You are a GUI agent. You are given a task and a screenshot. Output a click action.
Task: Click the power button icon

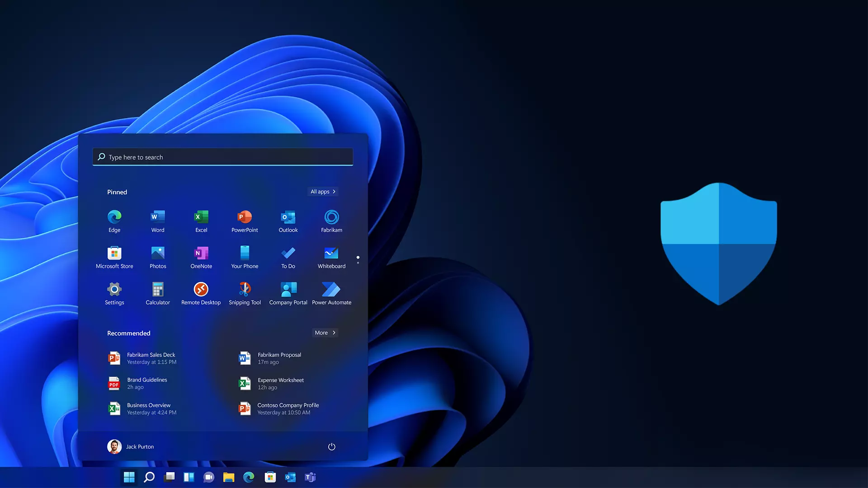[x=331, y=446]
